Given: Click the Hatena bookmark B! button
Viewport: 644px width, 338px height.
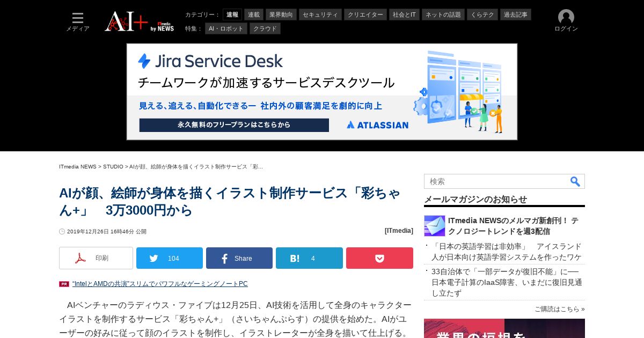Looking at the screenshot, I should click(x=309, y=258).
